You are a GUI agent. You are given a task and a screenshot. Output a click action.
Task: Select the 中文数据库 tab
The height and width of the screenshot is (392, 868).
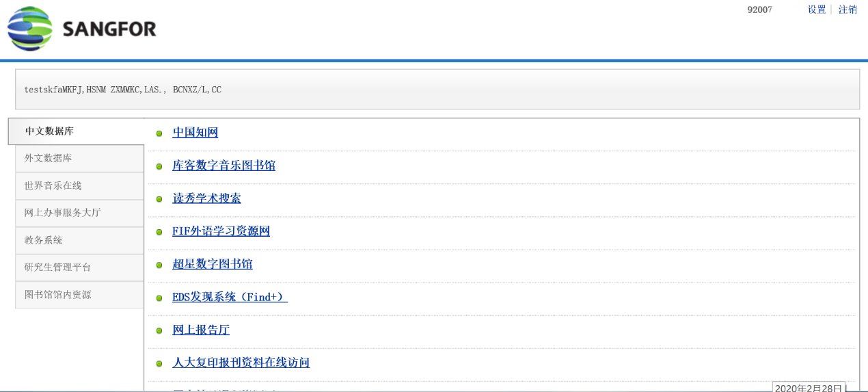(76, 131)
